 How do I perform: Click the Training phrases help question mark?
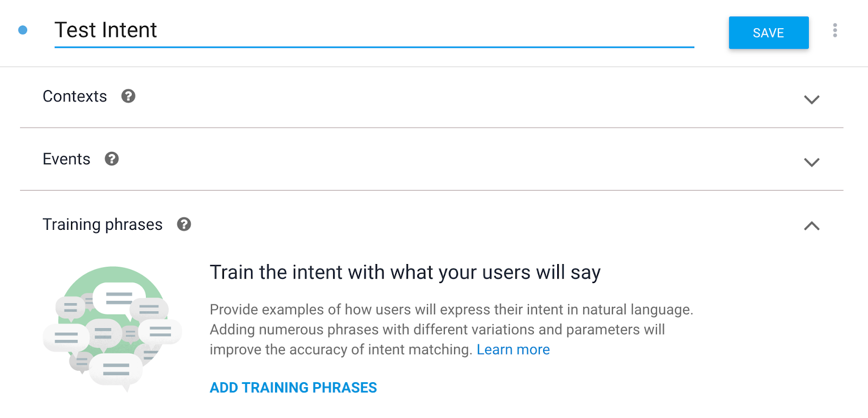184,224
